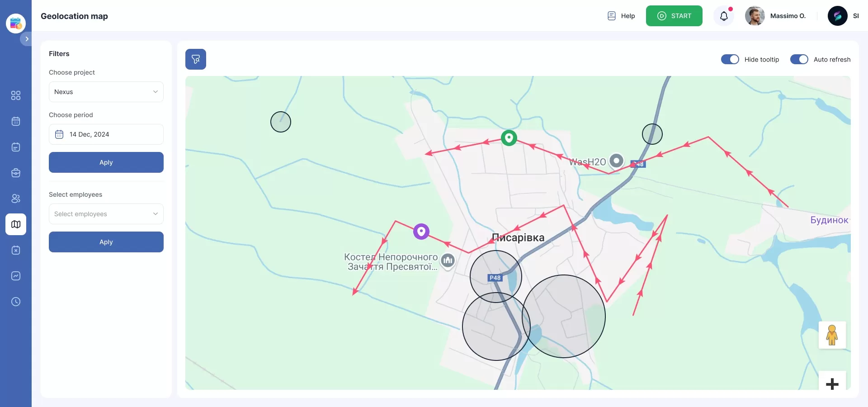Screen dimensions: 868x407
Task: Click Aply button under Choose period
Action: tap(106, 162)
